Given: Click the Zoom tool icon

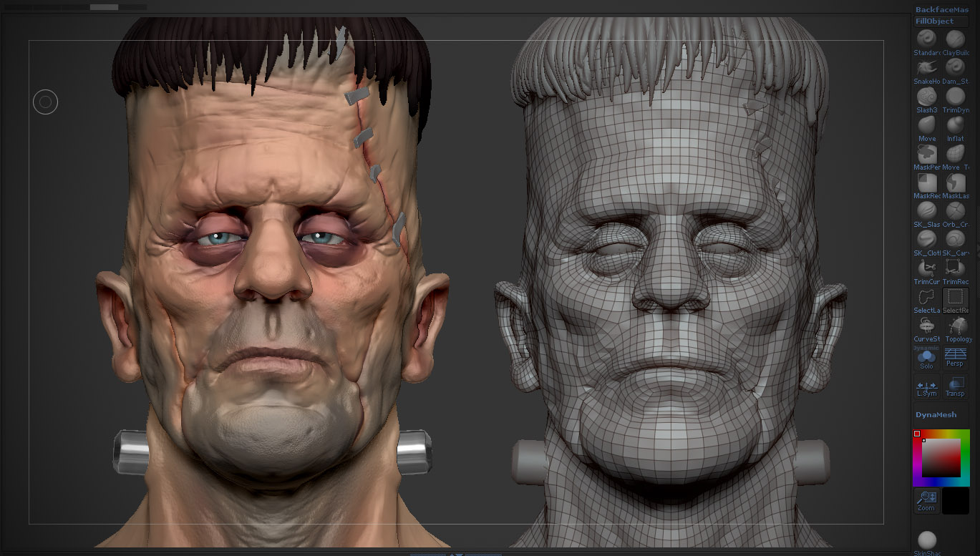Looking at the screenshot, I should coord(927,501).
